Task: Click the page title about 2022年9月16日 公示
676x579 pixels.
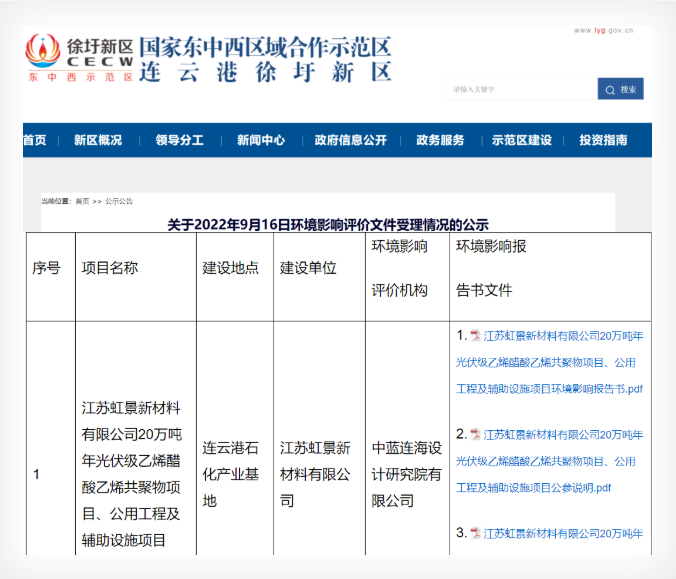Action: click(328, 225)
